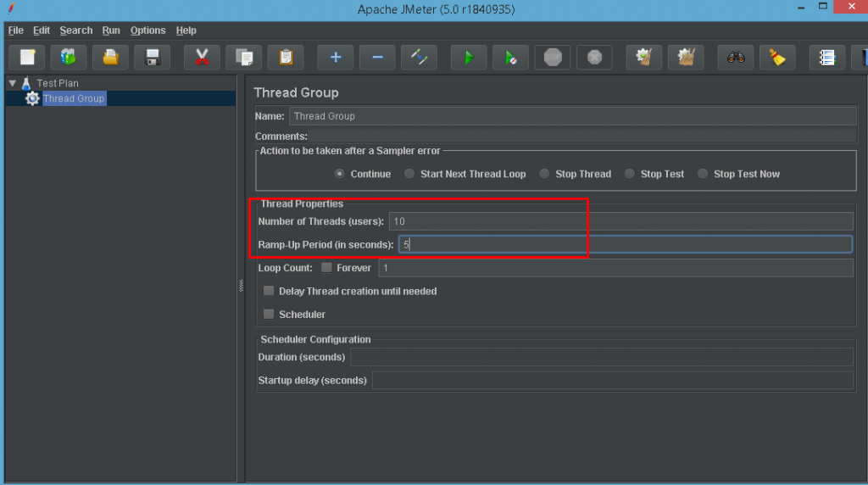Close the JMeter window
The height and width of the screenshot is (485, 868).
tap(851, 7)
